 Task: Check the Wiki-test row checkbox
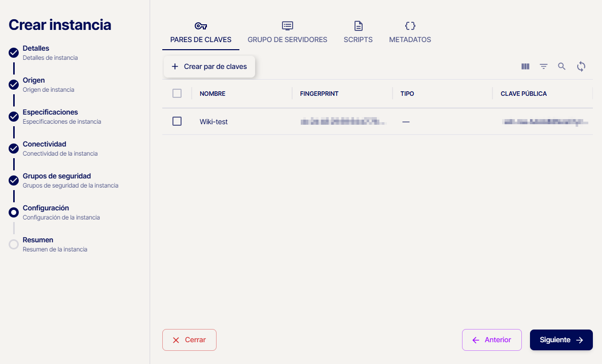(x=177, y=121)
